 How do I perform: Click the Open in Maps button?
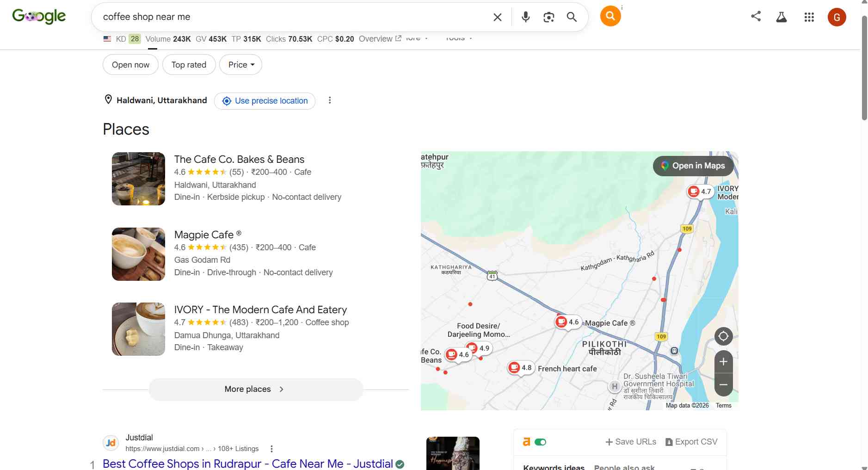tap(693, 166)
